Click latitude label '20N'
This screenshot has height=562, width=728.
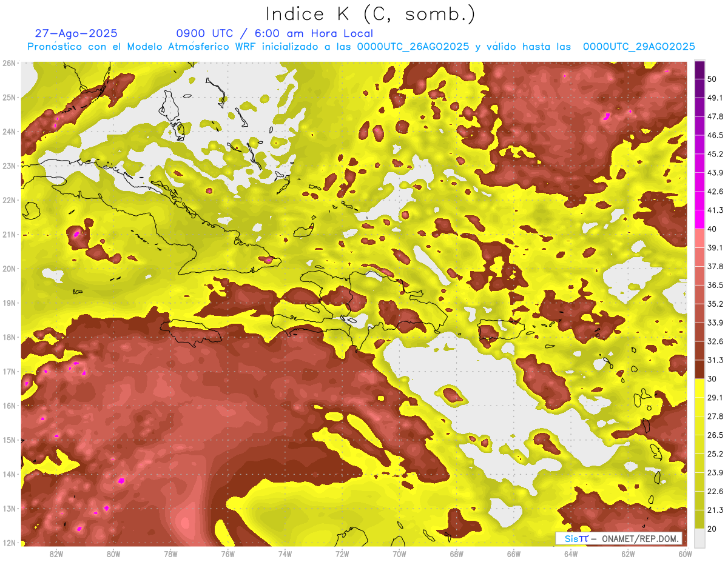click(9, 269)
